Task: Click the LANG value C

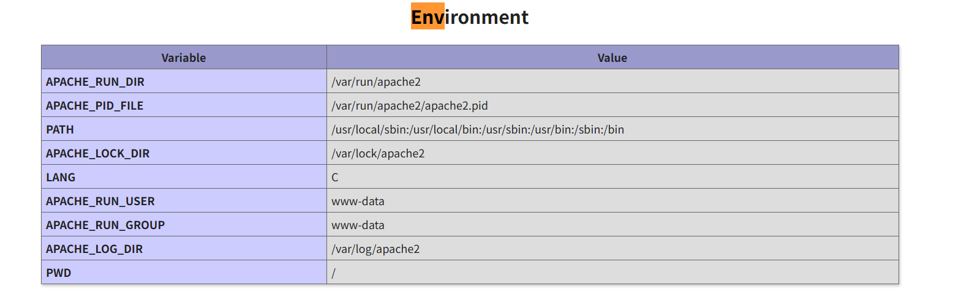Action: tap(335, 177)
